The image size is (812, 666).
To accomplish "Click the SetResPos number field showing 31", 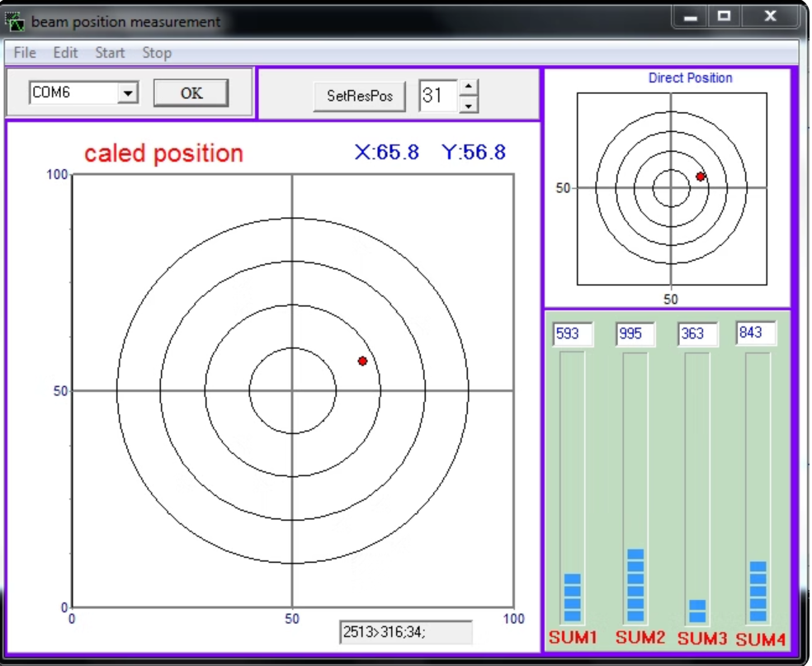I will tap(436, 96).
